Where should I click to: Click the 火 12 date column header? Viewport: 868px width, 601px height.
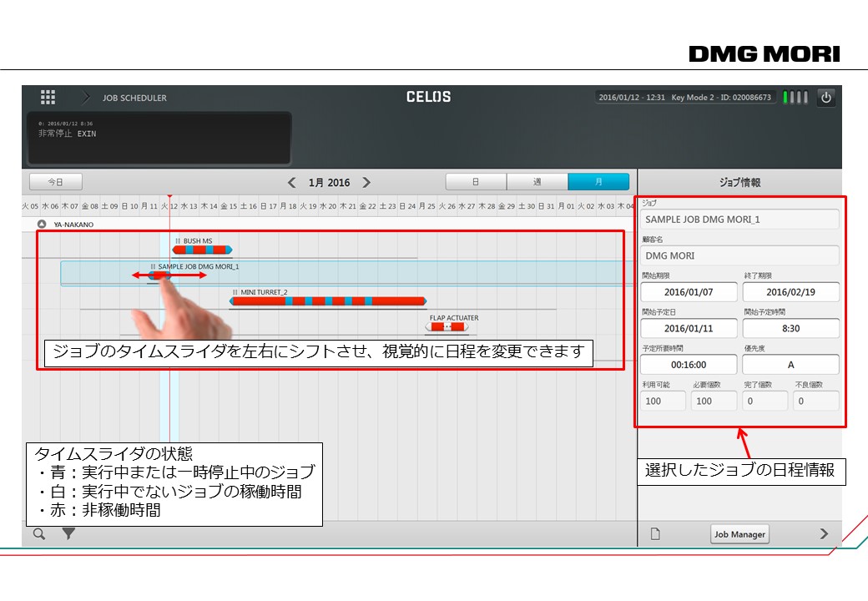[169, 206]
